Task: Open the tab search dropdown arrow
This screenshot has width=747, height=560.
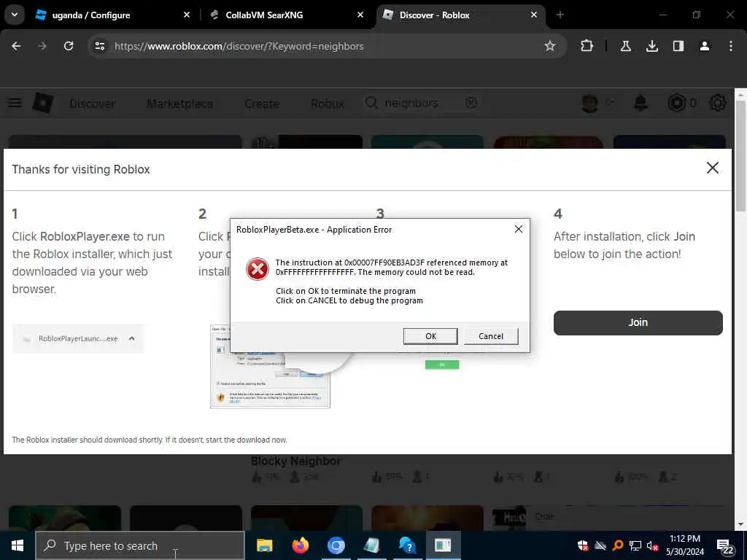Action: point(15,15)
